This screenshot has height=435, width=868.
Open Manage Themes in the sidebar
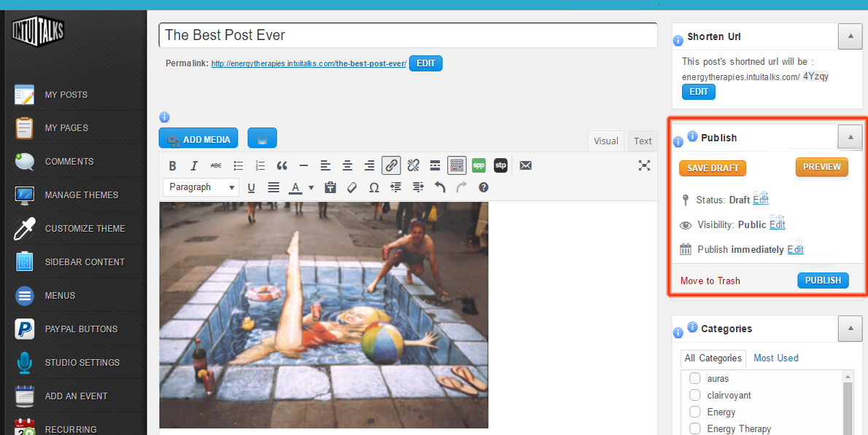click(82, 195)
